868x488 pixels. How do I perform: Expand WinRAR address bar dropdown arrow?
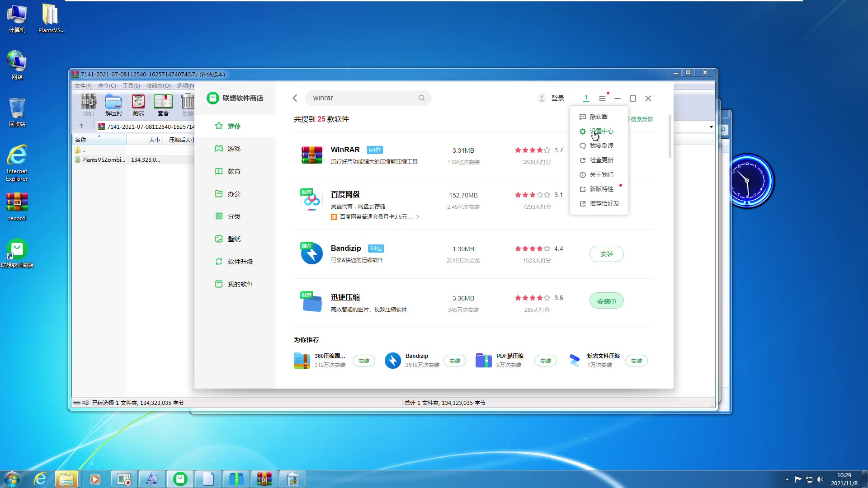coord(711,127)
